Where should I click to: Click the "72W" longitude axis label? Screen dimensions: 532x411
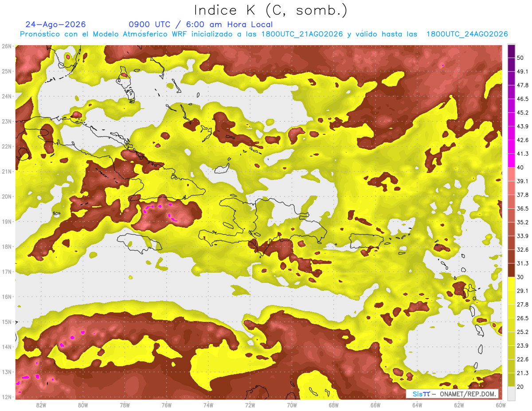[x=250, y=405]
